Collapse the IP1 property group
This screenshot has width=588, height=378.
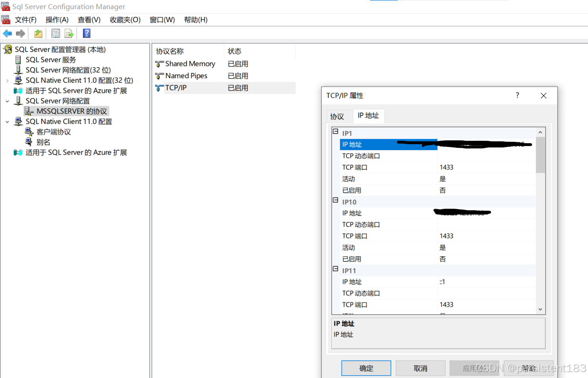(335, 132)
